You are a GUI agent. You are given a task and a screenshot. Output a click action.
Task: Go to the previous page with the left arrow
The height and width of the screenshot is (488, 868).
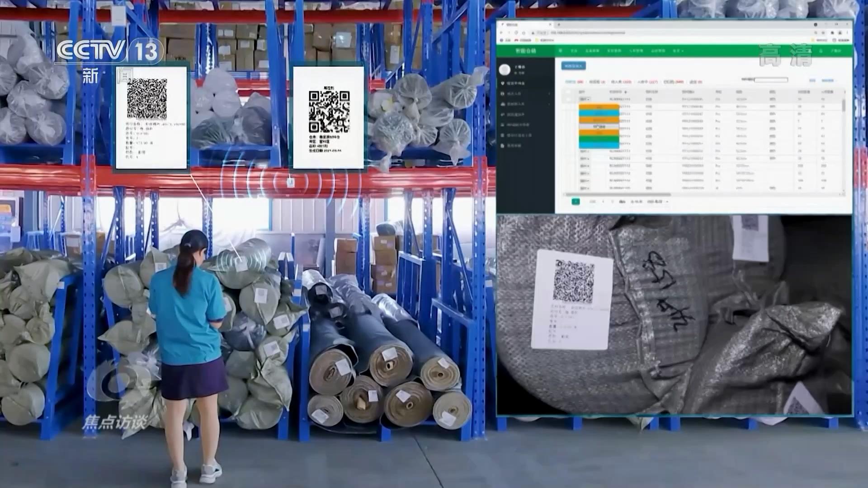[603, 201]
